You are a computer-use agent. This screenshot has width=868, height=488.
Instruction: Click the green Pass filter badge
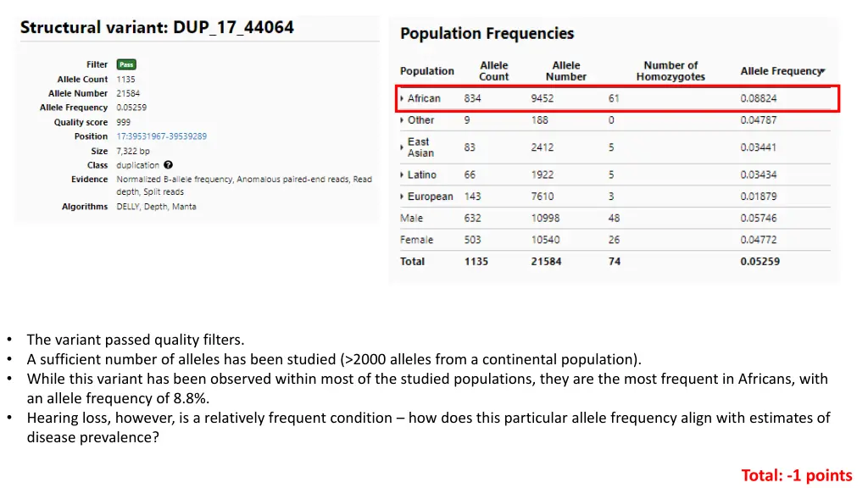pyautogui.click(x=126, y=64)
